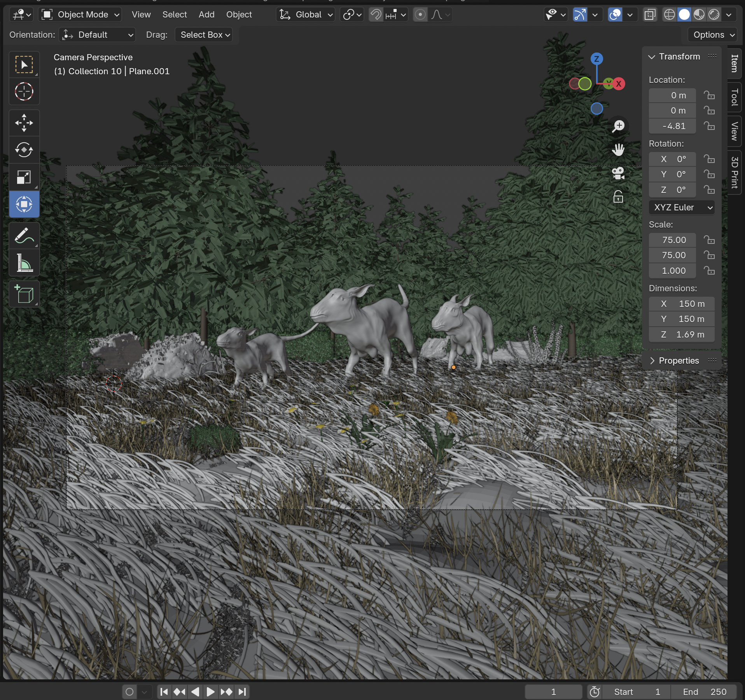The height and width of the screenshot is (700, 745).
Task: Open the snapping options dropdown
Action: point(396,15)
